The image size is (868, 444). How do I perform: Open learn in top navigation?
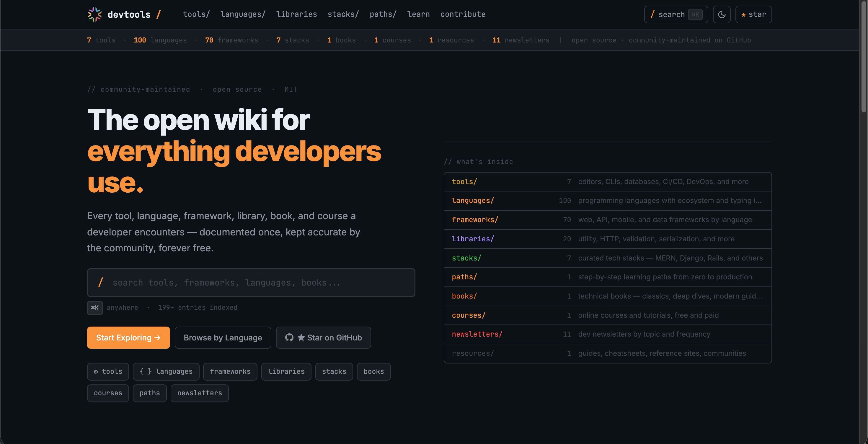(419, 14)
